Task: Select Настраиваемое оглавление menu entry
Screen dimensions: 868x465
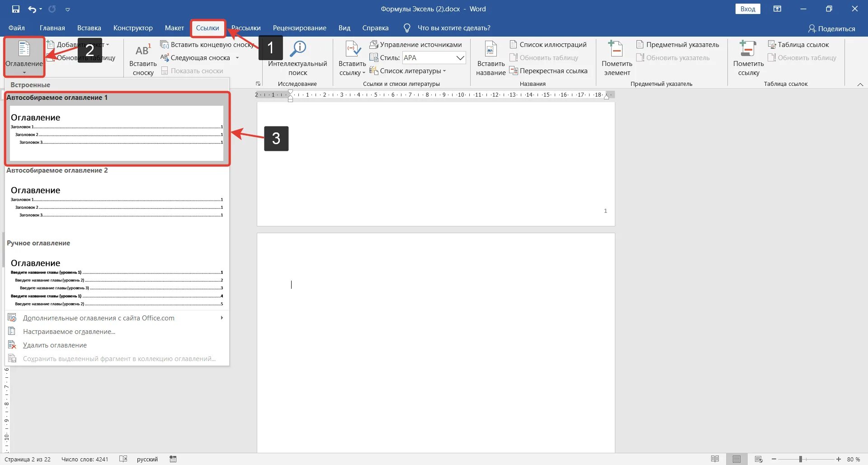Action: pyautogui.click(x=117, y=332)
